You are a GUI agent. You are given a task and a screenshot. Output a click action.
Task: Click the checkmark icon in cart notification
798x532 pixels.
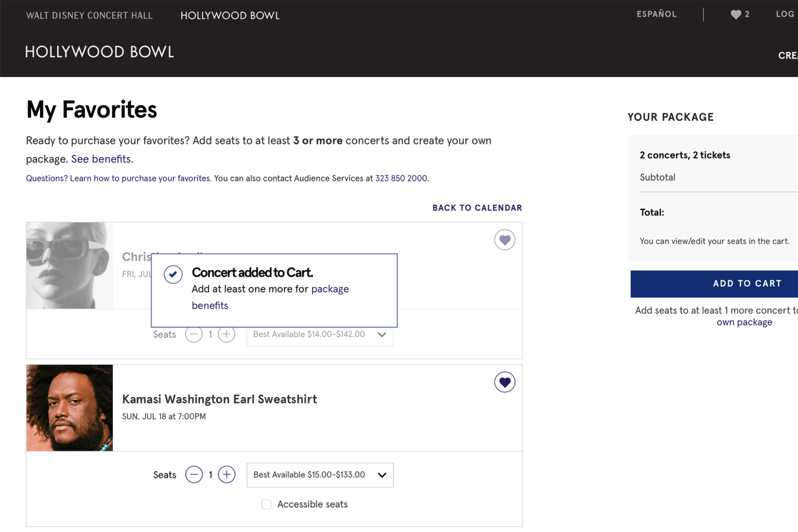(x=173, y=274)
